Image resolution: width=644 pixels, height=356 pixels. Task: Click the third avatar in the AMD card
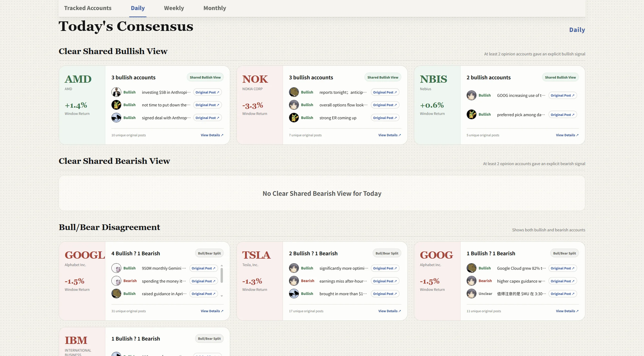coord(116,118)
